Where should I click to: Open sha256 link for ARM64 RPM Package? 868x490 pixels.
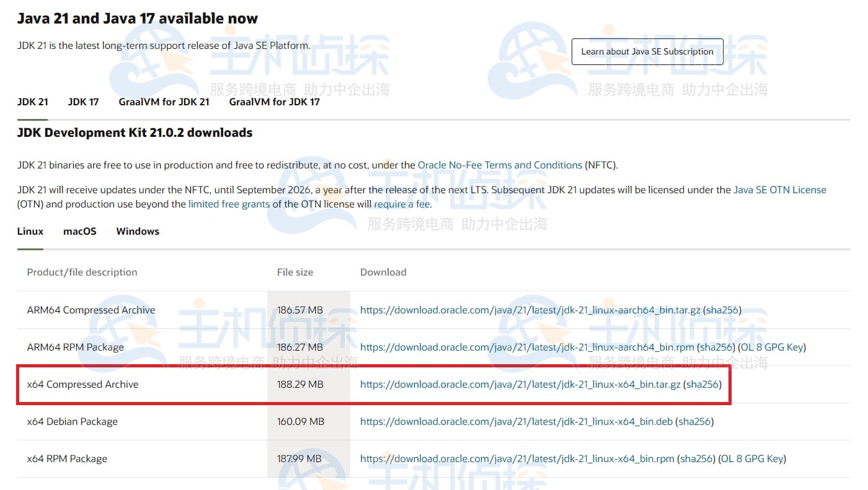point(717,347)
